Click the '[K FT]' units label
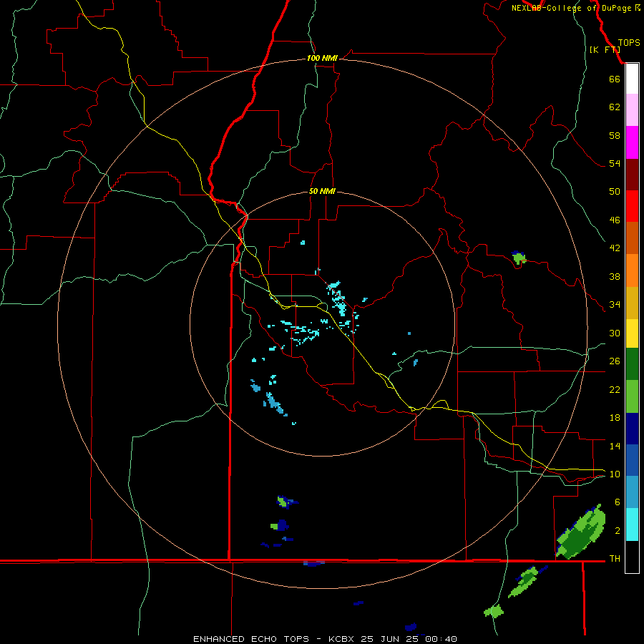This screenshot has height=644, width=644. tap(605, 49)
